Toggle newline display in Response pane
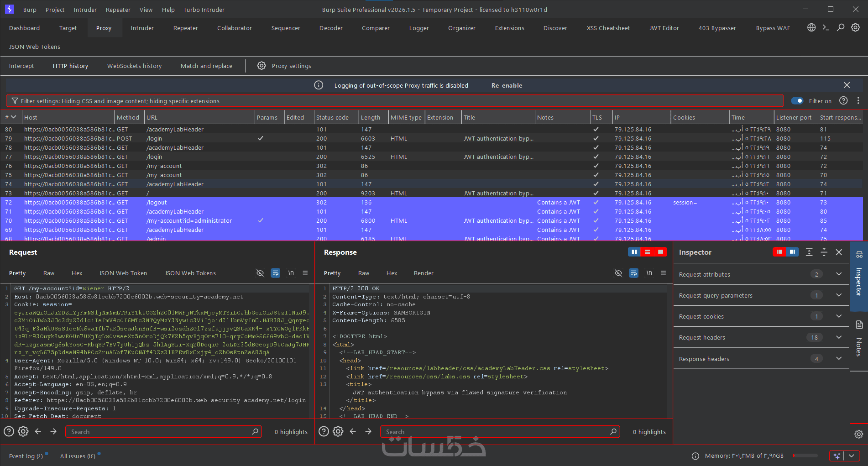The width and height of the screenshot is (868, 466). click(649, 273)
